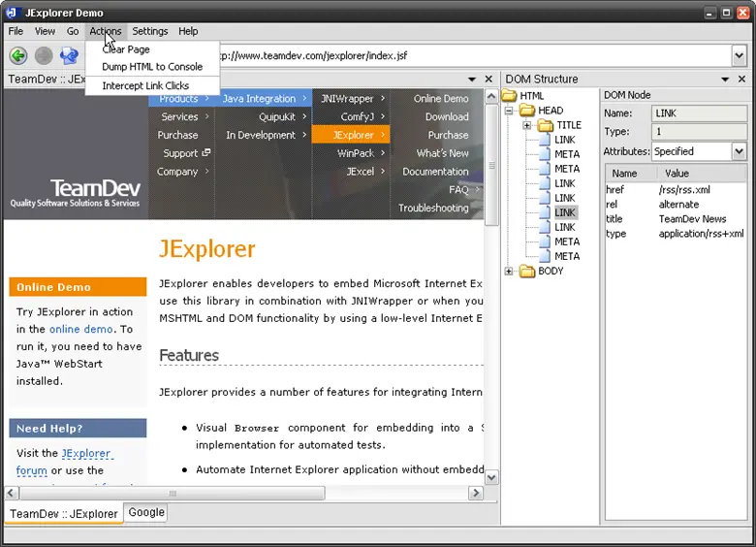
Task: Switch to the Google tab
Action: pos(146,512)
